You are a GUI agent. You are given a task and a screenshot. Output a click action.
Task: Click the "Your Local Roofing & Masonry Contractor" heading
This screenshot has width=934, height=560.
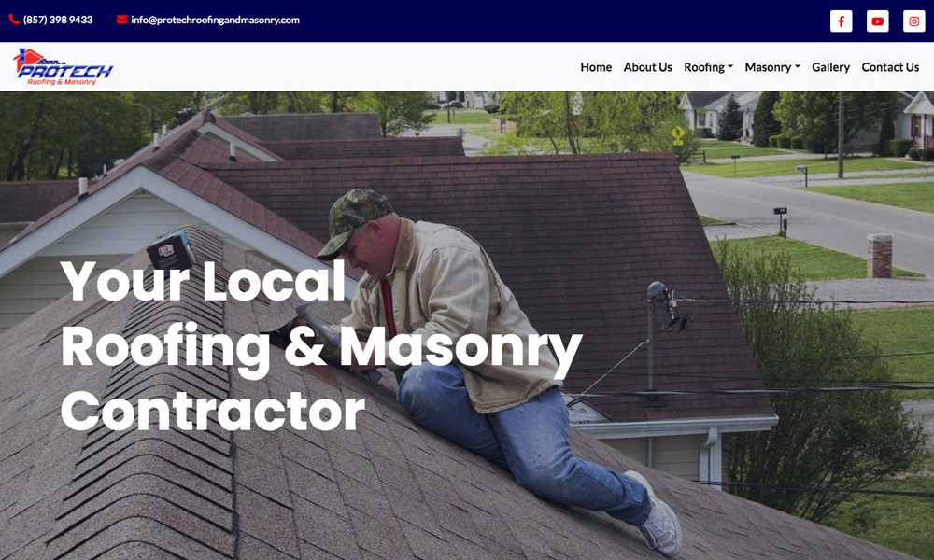coord(321,346)
